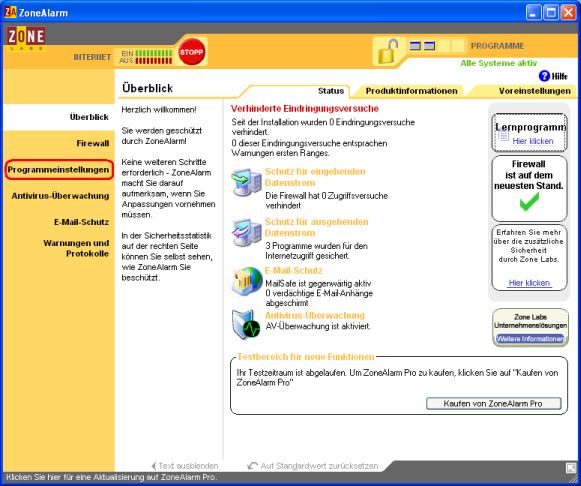Open Programmeinstellungen in the sidebar
The image size is (581, 486).
coord(59,170)
